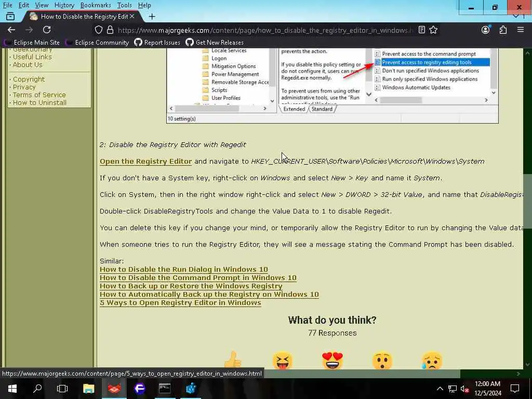Viewport: 532px width, 399px height.
Task: Open the Bookmarks menu
Action: 96,5
